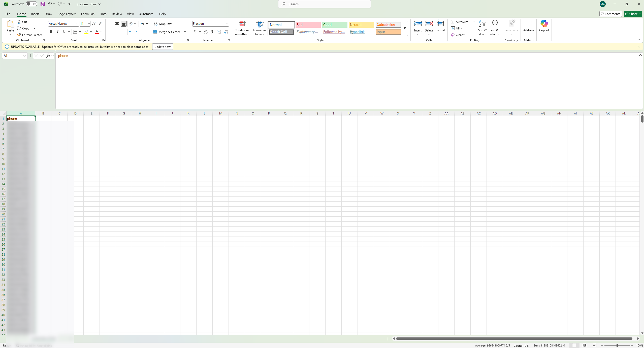The height and width of the screenshot is (348, 644).
Task: Enable Top Align for cell
Action: pyautogui.click(x=111, y=23)
